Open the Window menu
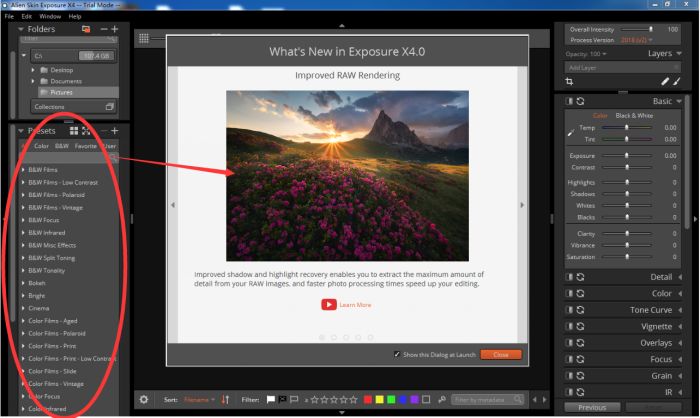700x418 pixels. [50, 17]
